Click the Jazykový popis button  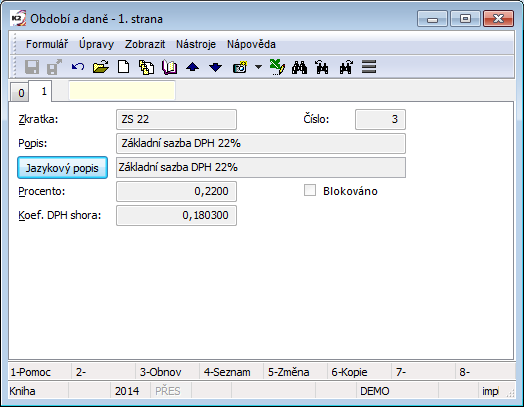(x=62, y=167)
